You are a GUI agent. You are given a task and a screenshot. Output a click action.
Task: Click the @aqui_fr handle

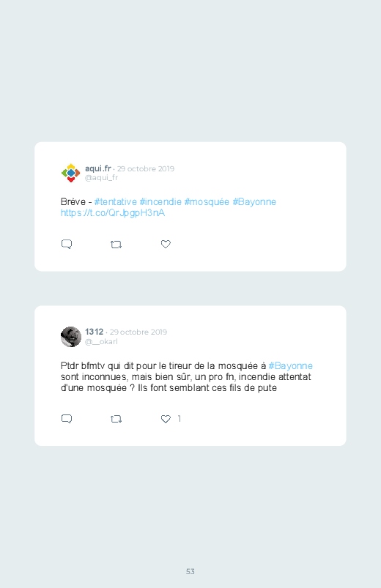[101, 178]
